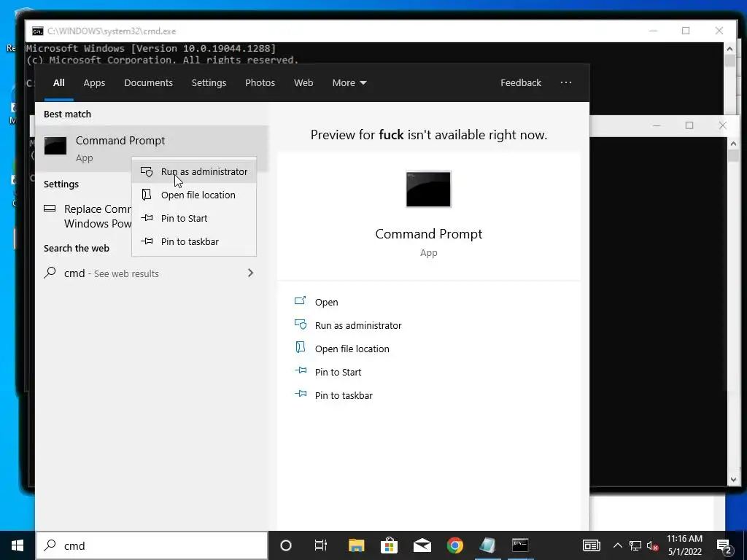Select Run as administrator in context menu
747x560 pixels.
coord(194,171)
